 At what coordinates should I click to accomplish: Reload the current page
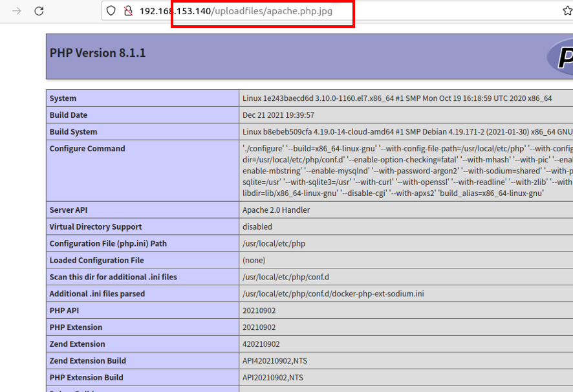(39, 11)
